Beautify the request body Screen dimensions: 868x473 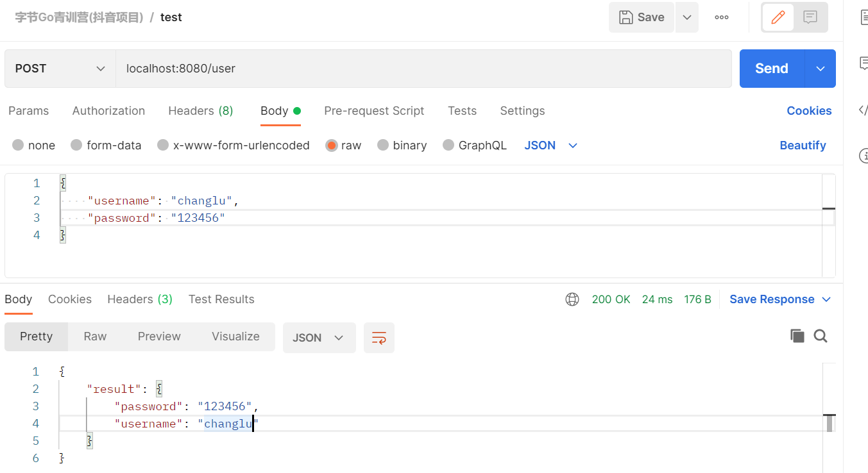(x=803, y=145)
